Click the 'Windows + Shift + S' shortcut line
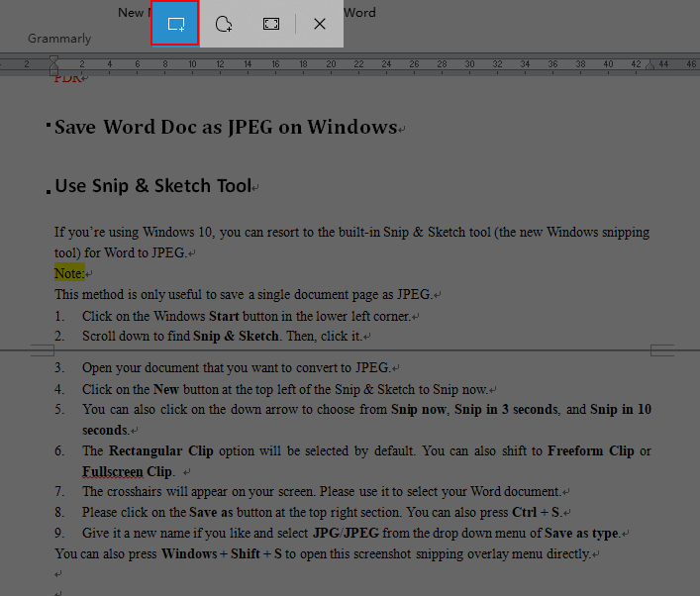This screenshot has width=700, height=596. pyautogui.click(x=323, y=553)
